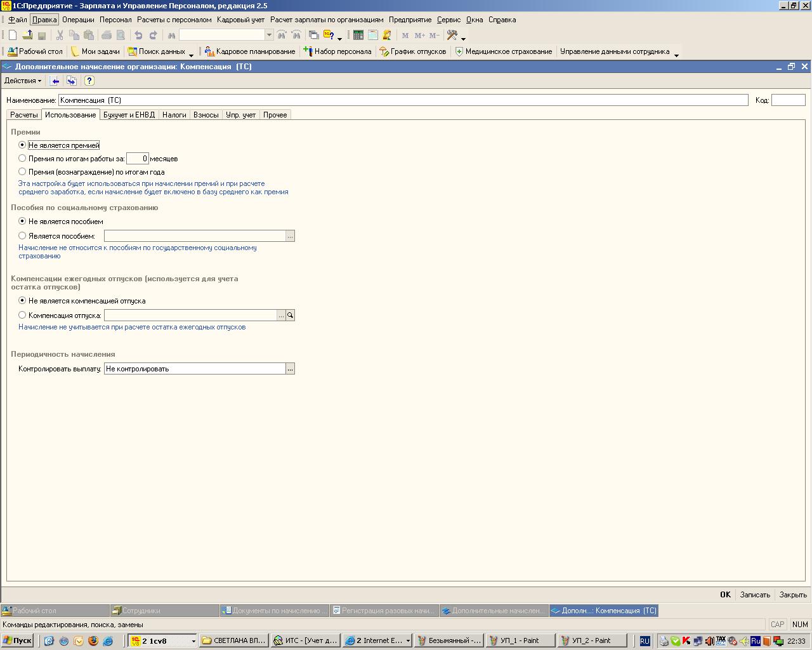This screenshot has height=650, width=812.
Task: Click the Redo arrow icon
Action: pos(153,36)
